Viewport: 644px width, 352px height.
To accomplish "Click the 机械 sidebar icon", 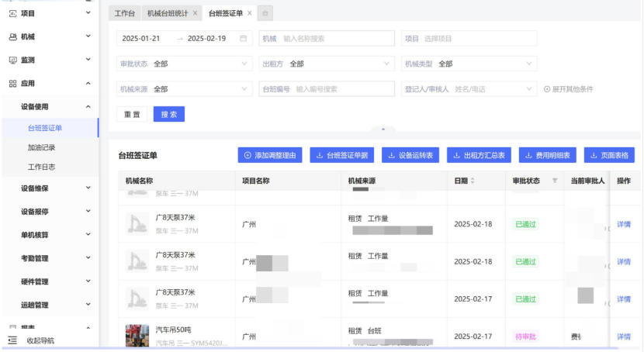I will (x=12, y=37).
